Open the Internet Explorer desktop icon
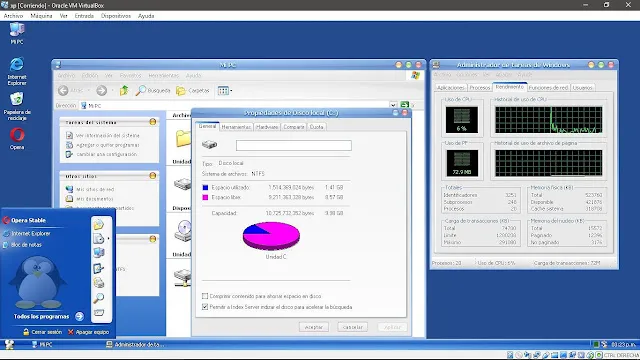 click(x=17, y=71)
